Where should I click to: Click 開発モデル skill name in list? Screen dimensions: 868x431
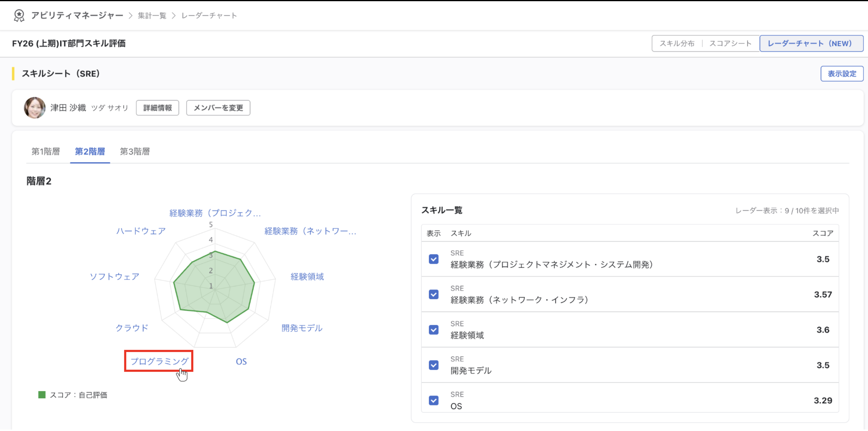[471, 371]
